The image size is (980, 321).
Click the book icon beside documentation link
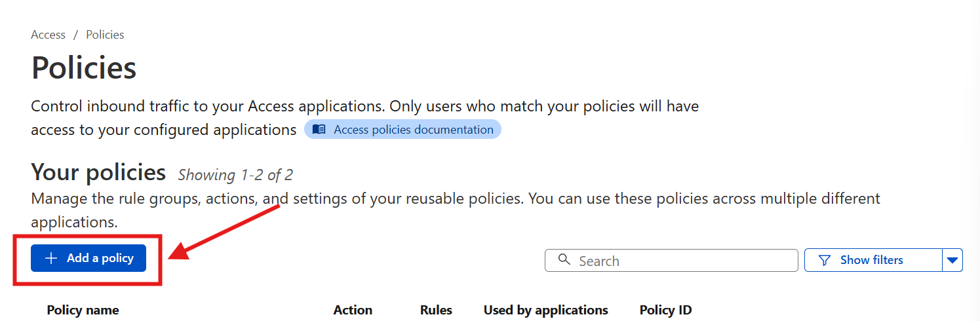point(319,130)
